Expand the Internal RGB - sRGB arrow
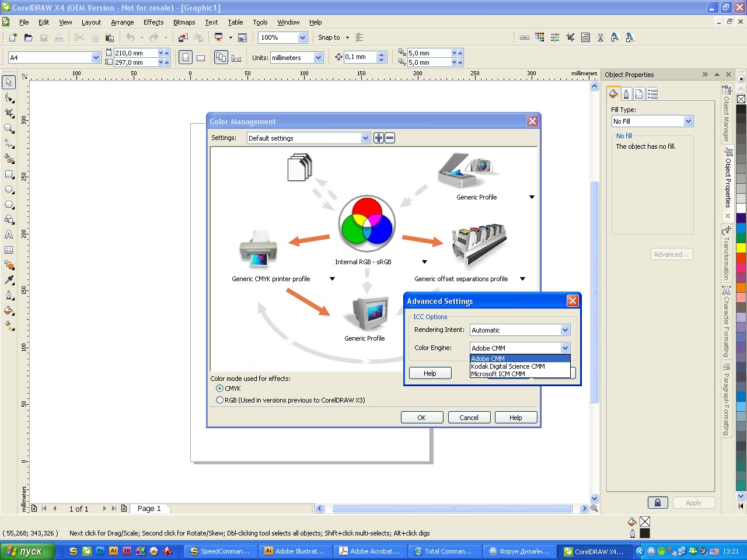 [x=424, y=262]
